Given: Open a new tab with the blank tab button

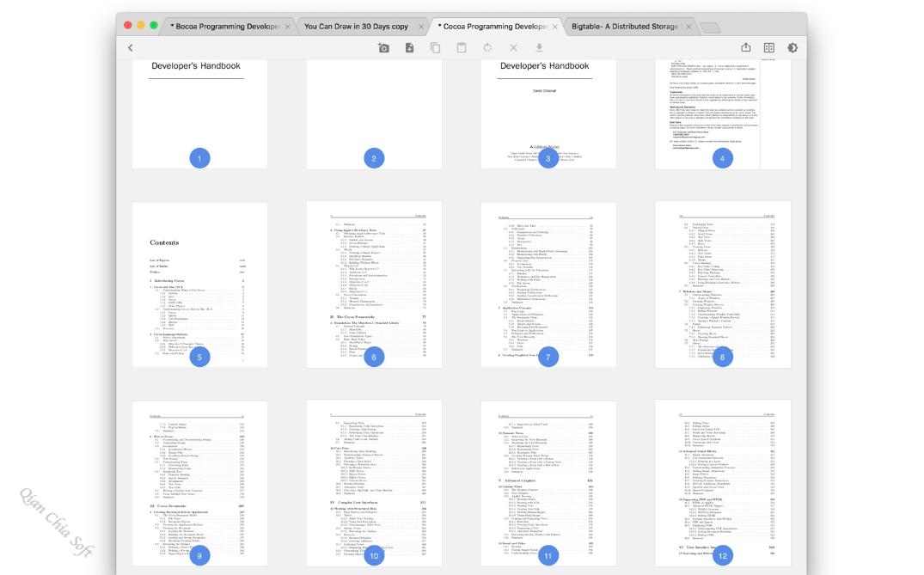Looking at the screenshot, I should click(710, 28).
